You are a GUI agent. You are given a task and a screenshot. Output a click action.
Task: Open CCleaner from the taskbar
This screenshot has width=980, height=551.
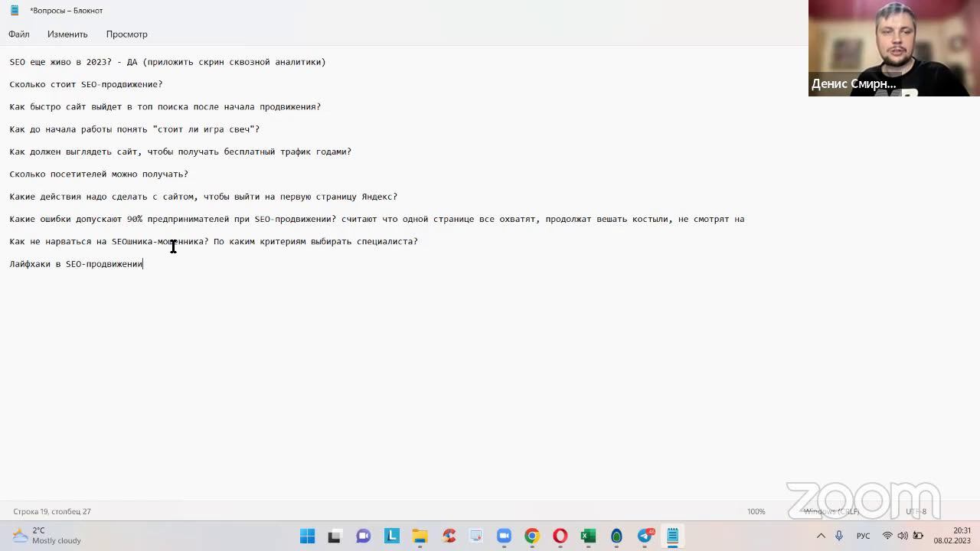[448, 536]
